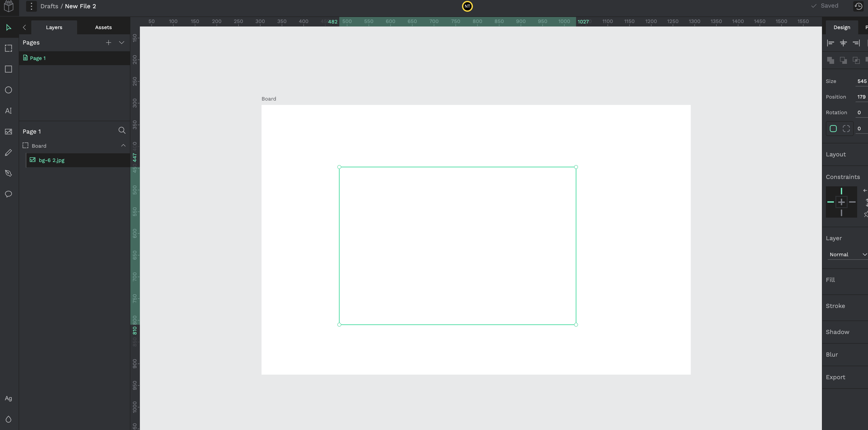Switch to independent corner radius mode
Image resolution: width=868 pixels, height=430 pixels.
846,128
